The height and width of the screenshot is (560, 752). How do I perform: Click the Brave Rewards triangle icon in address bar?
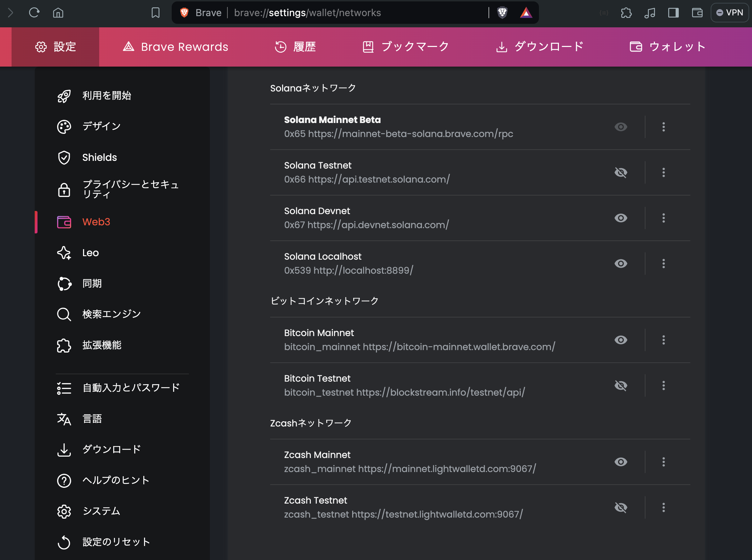(x=526, y=13)
